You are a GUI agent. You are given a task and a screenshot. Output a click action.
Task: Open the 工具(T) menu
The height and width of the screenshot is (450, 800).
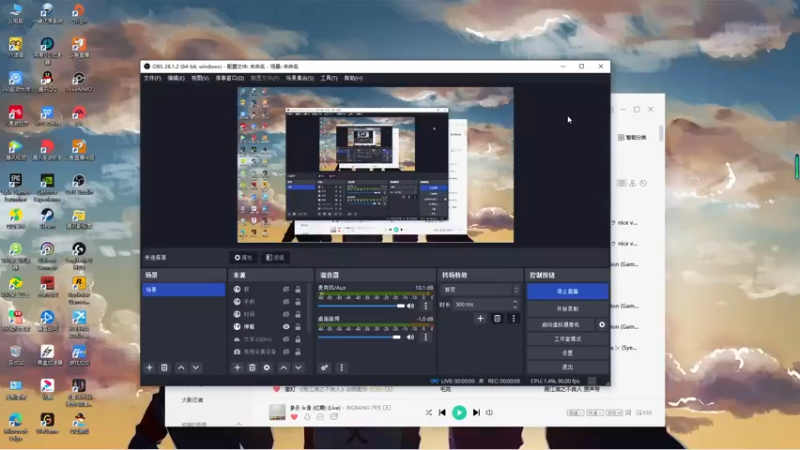[329, 78]
